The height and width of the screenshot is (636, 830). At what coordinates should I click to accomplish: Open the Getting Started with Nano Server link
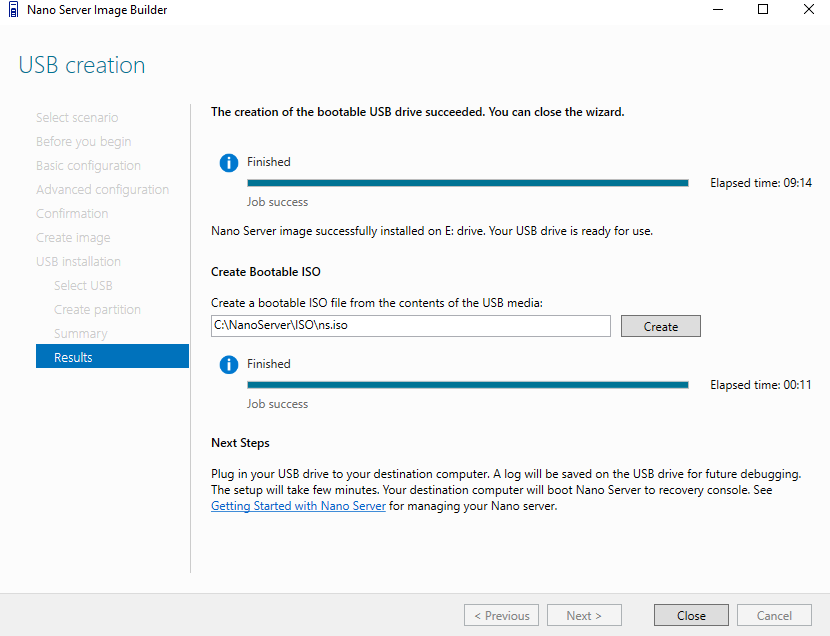point(298,506)
